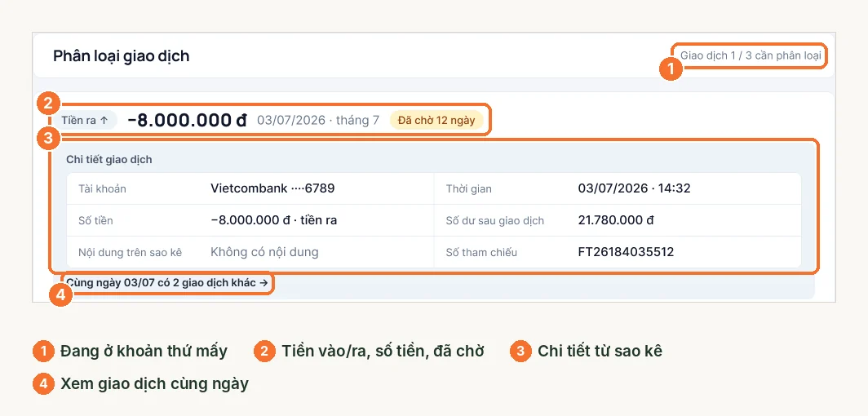Image resolution: width=868 pixels, height=416 pixels.
Task: Click the 'Số tham chiếu' label
Action: [x=481, y=253]
